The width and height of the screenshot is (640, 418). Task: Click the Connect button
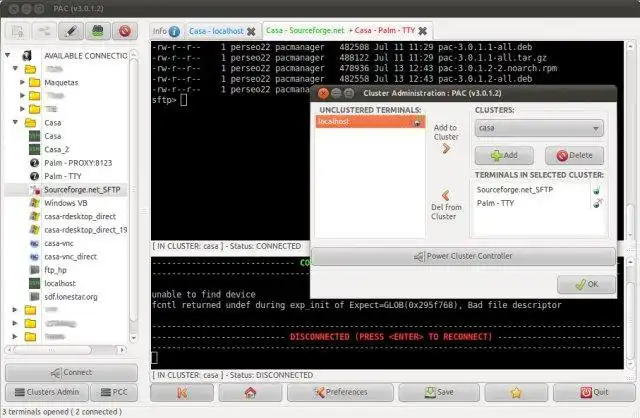pyautogui.click(x=71, y=372)
